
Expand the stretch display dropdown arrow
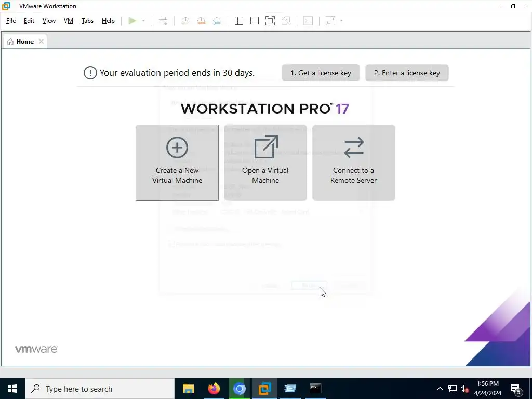[341, 21]
